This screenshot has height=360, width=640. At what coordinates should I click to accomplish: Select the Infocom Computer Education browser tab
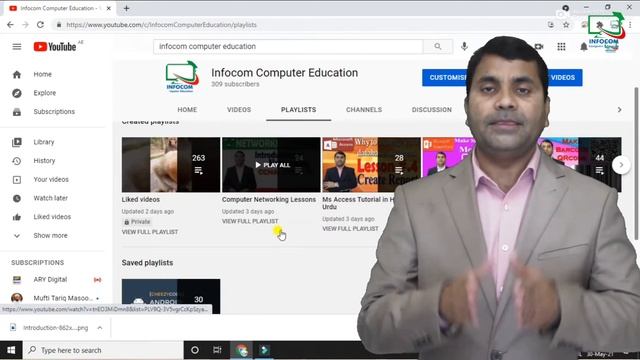[60, 8]
